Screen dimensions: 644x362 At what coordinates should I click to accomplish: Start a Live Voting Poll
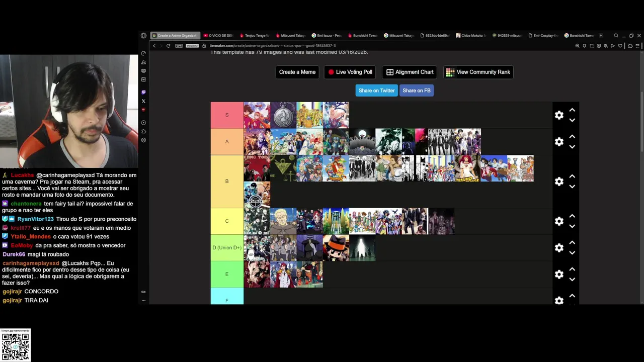tap(350, 72)
